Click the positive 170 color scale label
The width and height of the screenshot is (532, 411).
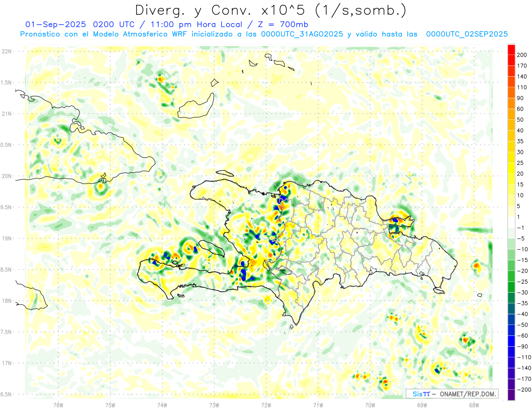tap(521, 66)
